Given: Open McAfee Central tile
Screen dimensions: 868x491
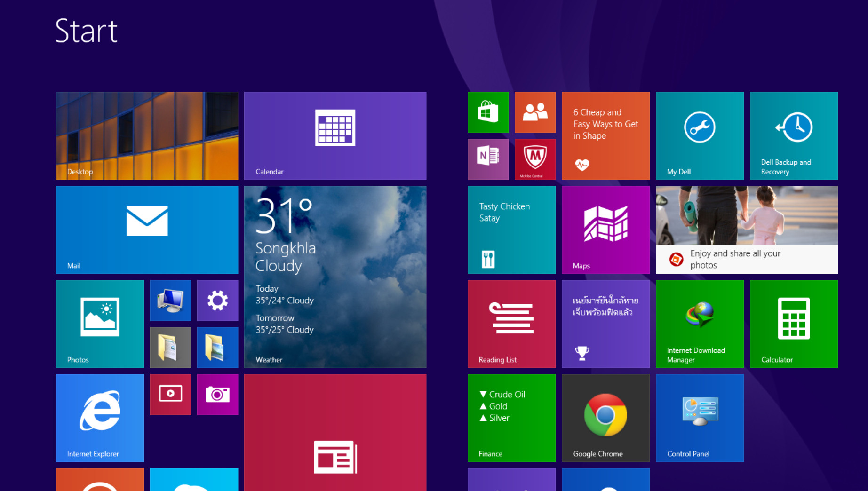Looking at the screenshot, I should point(535,159).
